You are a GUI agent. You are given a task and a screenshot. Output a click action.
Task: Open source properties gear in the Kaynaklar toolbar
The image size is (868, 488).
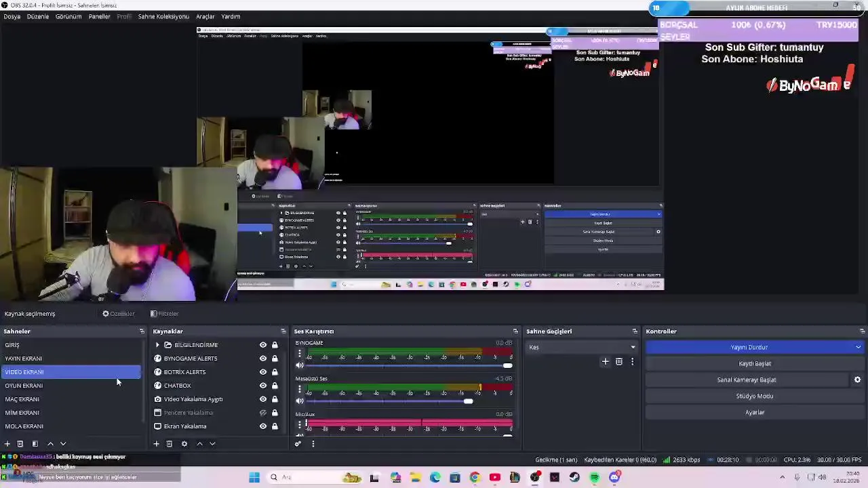click(184, 444)
